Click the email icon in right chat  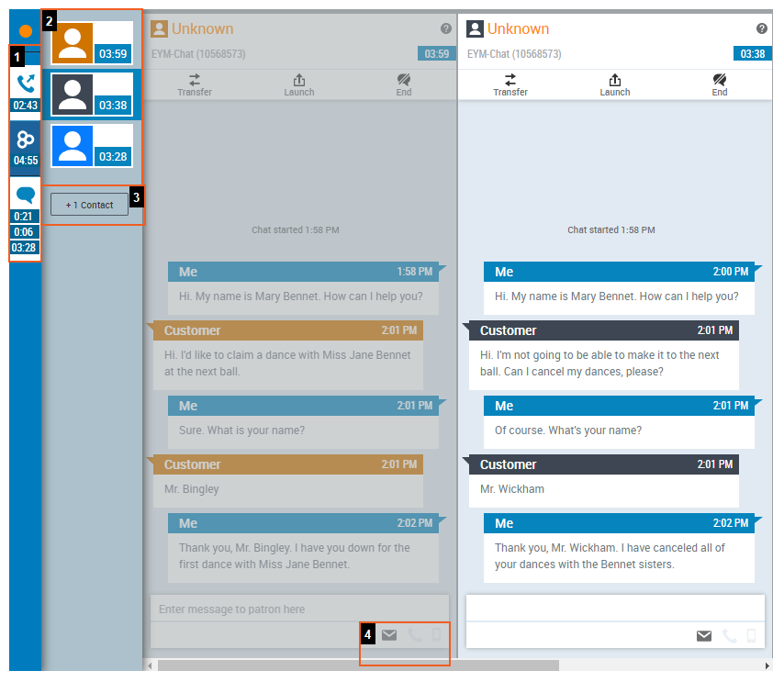[x=704, y=636]
